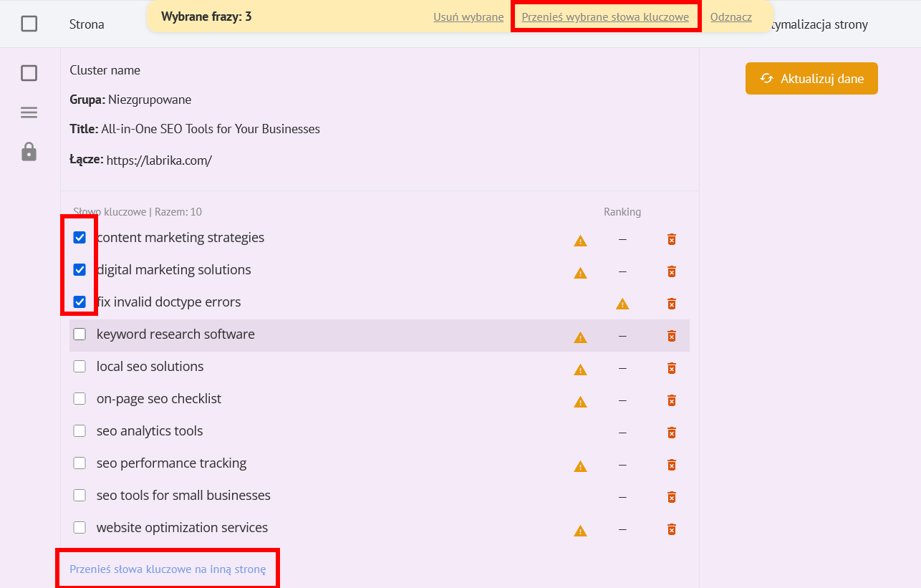Uncheck 'content marketing strategies' checkbox

click(x=79, y=238)
